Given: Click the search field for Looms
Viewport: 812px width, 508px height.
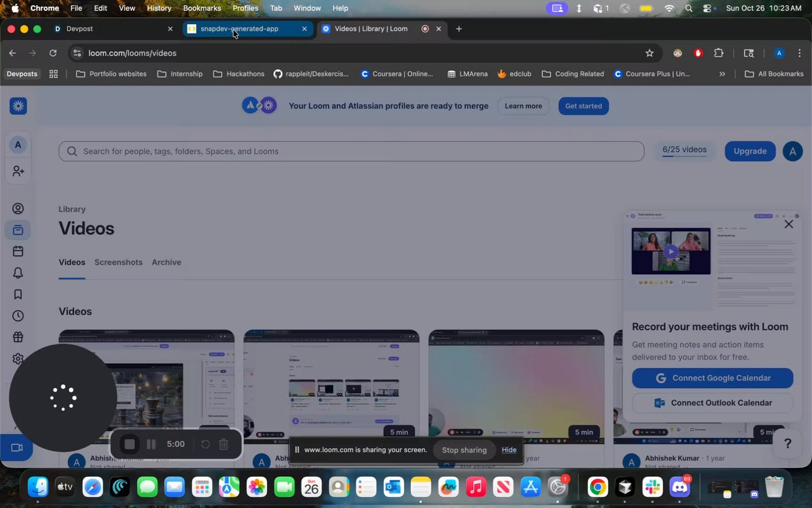Looking at the screenshot, I should tap(351, 151).
